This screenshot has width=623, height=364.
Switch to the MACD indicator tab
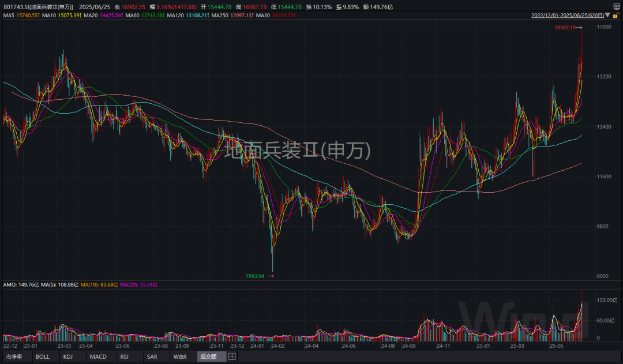[x=98, y=357]
